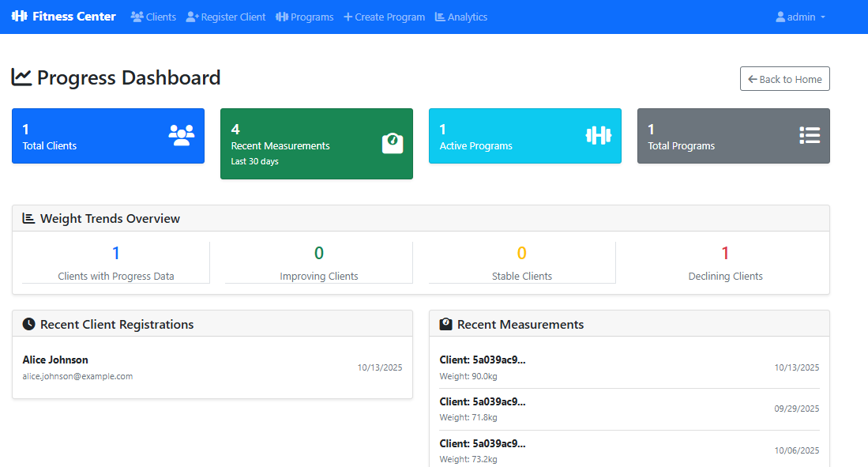Click the scale icon beside Recent Measurements heading
This screenshot has width=868, height=467.
point(445,324)
